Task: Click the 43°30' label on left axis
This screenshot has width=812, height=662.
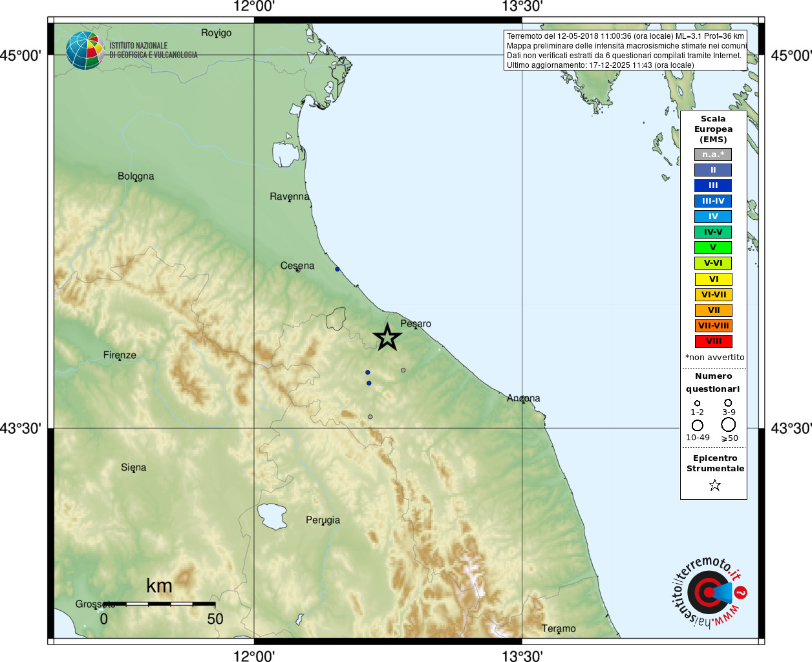Action: [x=20, y=429]
